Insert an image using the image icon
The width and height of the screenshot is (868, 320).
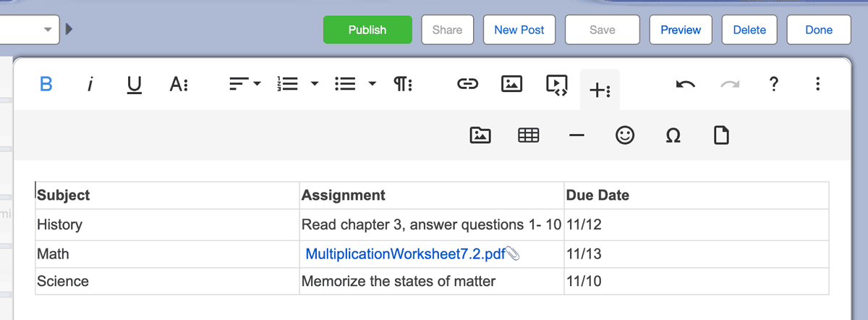tap(512, 85)
